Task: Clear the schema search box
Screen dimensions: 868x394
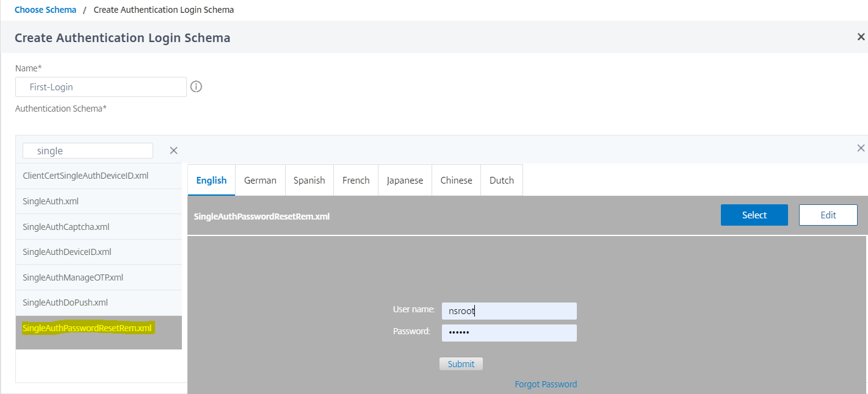Action: [173, 151]
